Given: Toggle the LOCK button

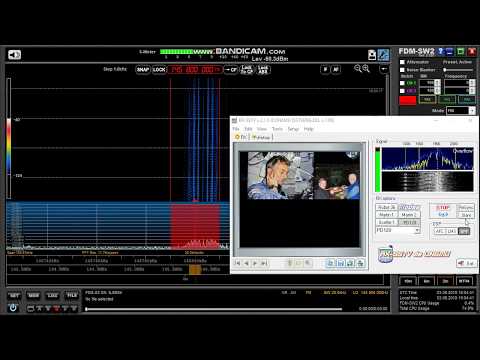Looking at the screenshot, I should (x=159, y=70).
